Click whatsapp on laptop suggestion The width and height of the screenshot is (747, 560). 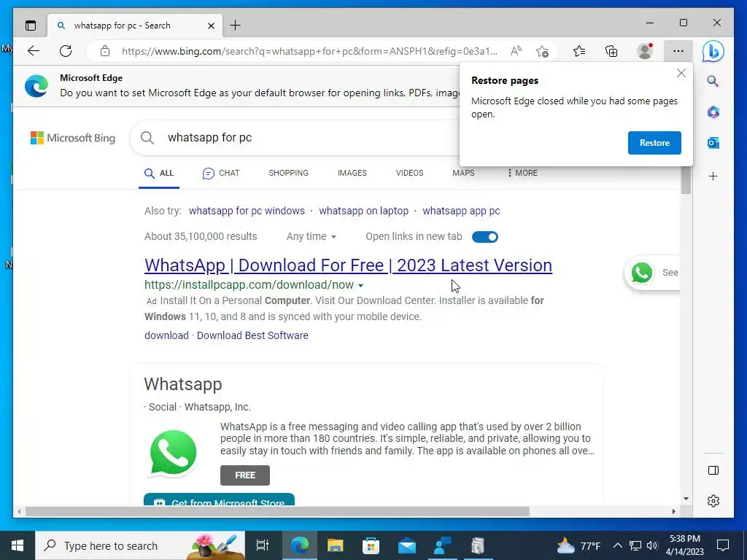tap(363, 211)
